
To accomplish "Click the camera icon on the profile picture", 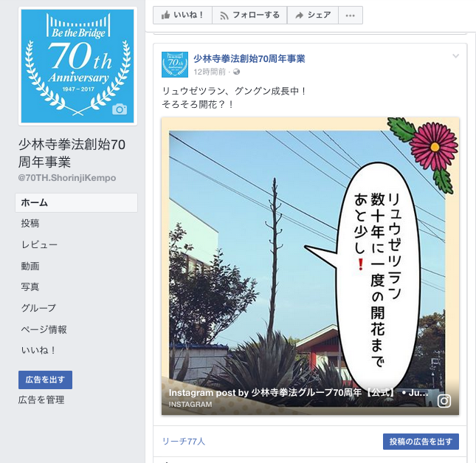I will point(120,109).
